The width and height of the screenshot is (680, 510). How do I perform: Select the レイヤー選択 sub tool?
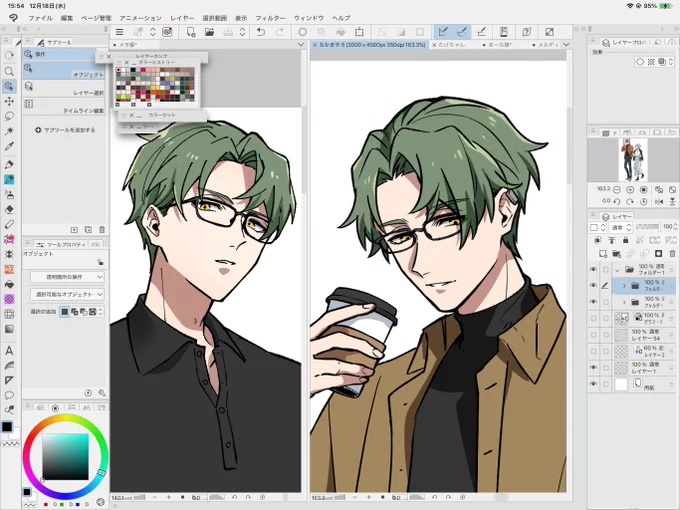(x=64, y=88)
